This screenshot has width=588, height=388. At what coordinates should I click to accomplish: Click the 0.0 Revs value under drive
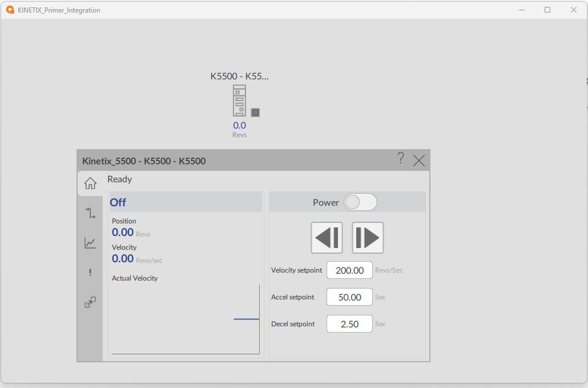click(x=240, y=125)
